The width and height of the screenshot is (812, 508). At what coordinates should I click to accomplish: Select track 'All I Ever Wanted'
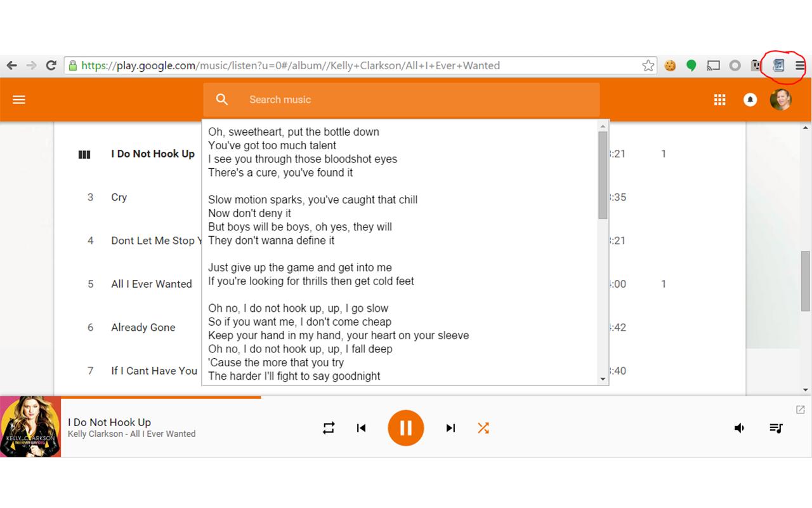click(x=152, y=284)
